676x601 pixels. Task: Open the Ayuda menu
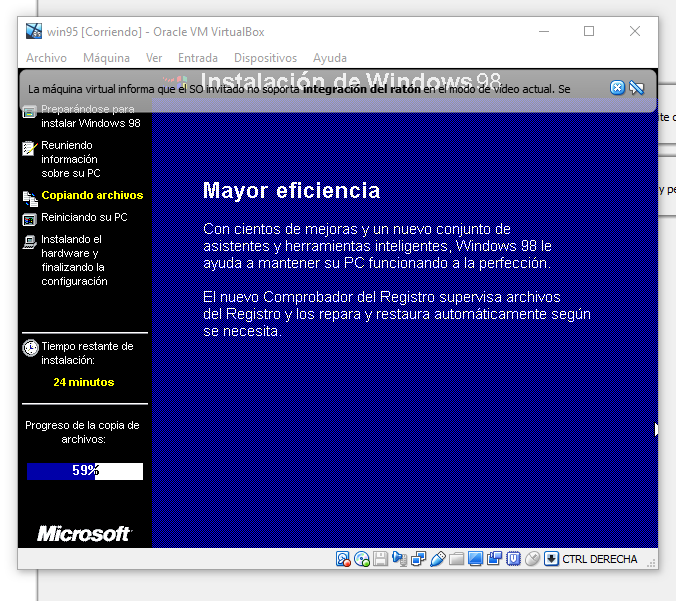[x=330, y=58]
